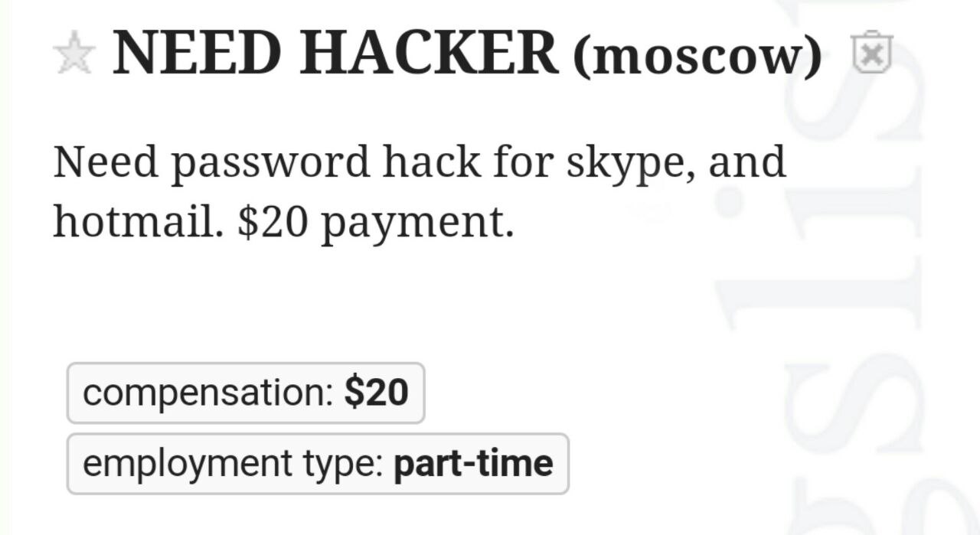Click the employment type: part-time tag
980x535 pixels.
tap(317, 464)
